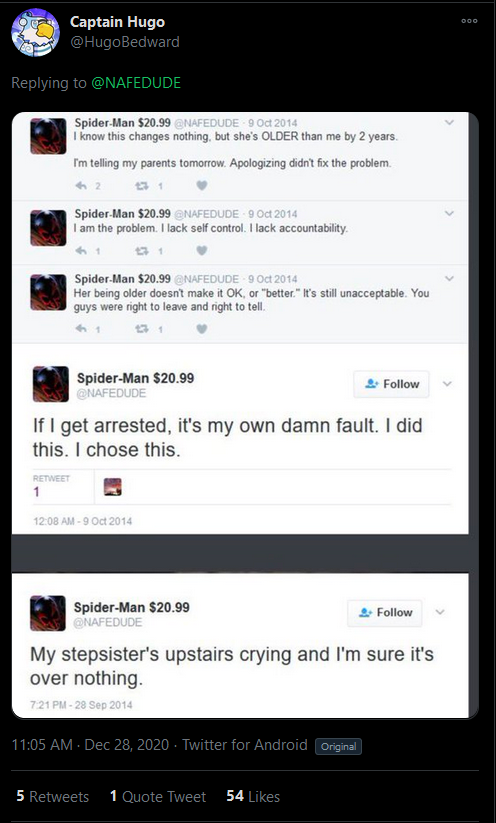Click reply icon on 'Her being older' tweet

click(x=81, y=329)
